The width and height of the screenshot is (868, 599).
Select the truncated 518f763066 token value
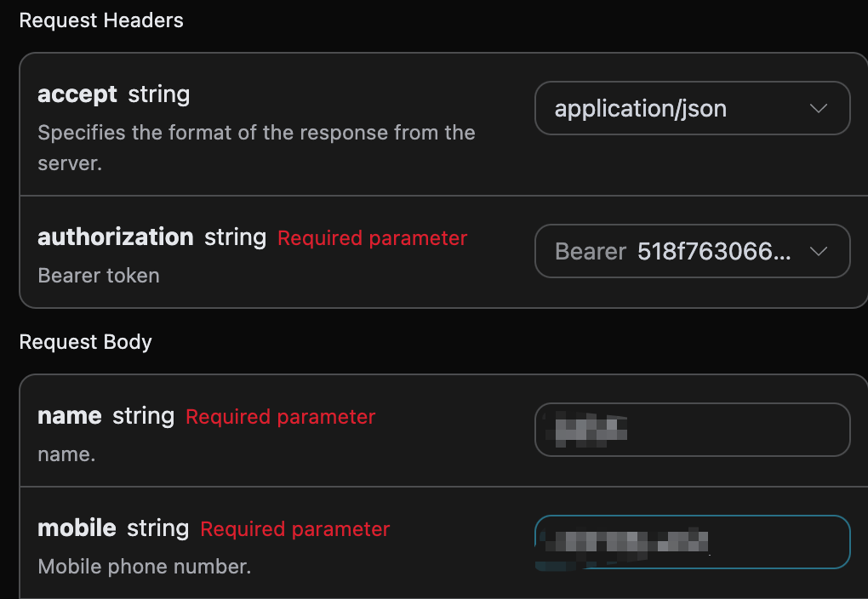click(714, 252)
